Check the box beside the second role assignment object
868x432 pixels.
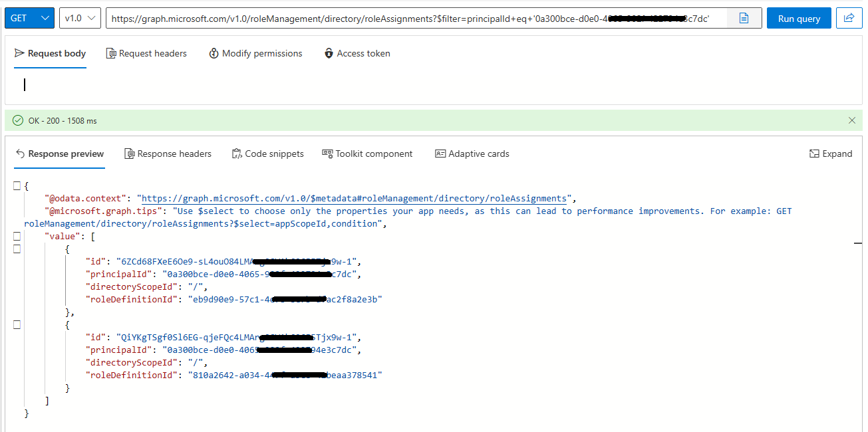17,324
